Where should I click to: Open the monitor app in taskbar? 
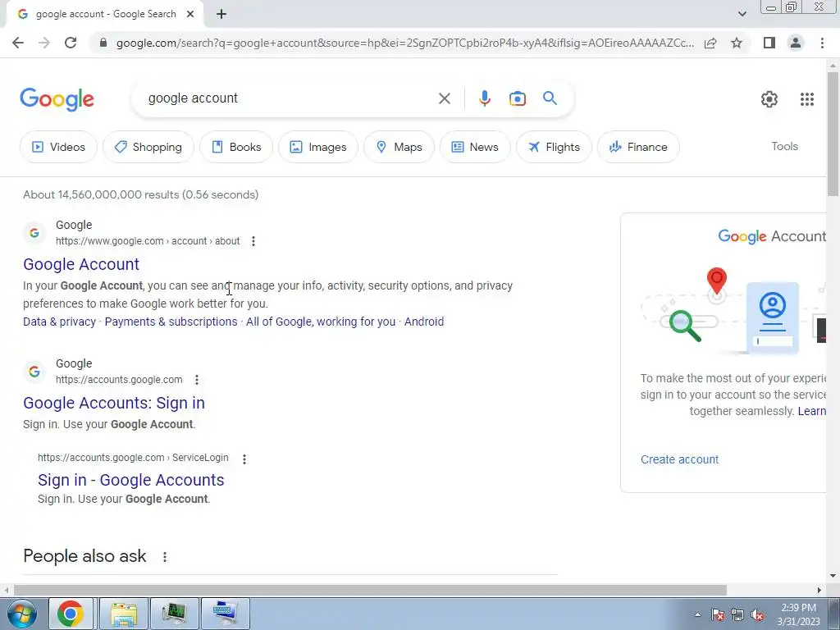[x=175, y=614]
